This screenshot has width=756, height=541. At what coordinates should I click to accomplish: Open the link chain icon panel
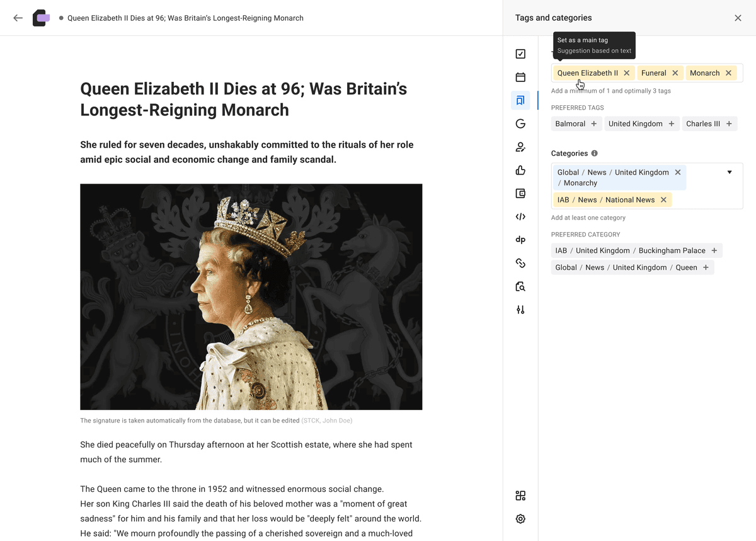click(x=520, y=263)
